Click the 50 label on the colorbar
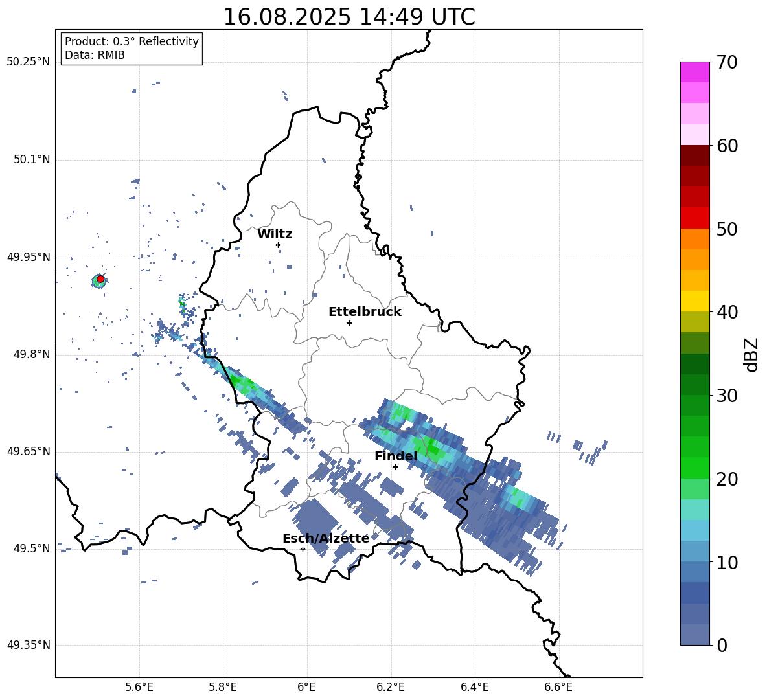The height and width of the screenshot is (700, 767). pos(727,229)
